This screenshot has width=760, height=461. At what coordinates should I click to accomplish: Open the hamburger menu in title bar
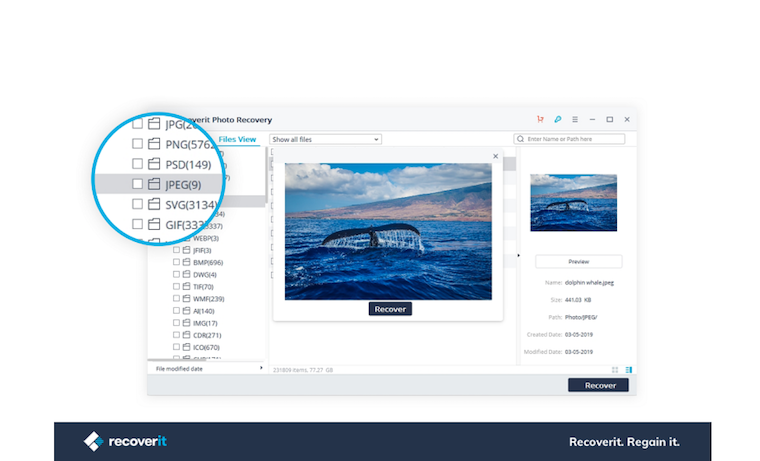point(575,119)
